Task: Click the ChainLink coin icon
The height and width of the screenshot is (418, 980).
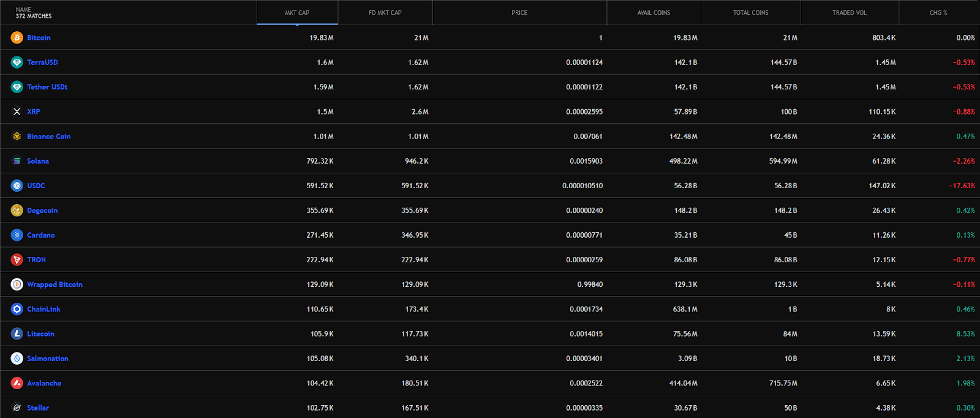Action: [x=17, y=309]
